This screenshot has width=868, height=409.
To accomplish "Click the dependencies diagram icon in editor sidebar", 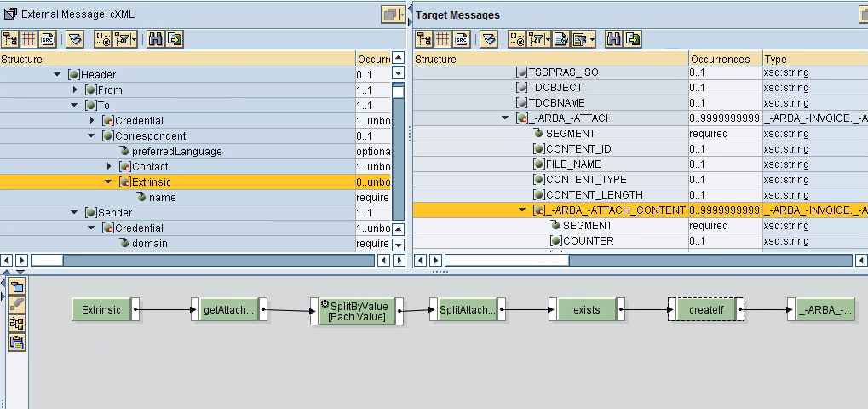I will (16, 323).
